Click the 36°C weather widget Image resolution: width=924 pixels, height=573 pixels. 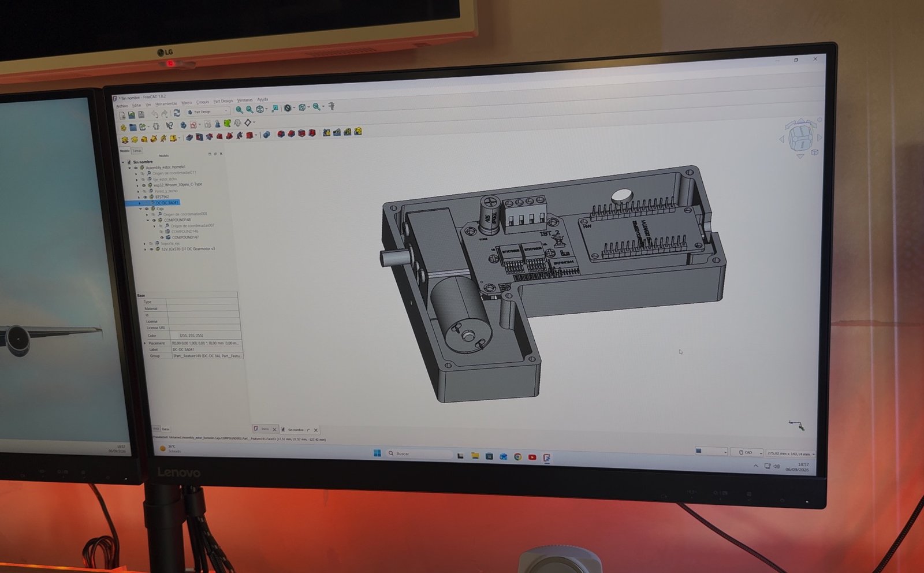[x=170, y=449]
